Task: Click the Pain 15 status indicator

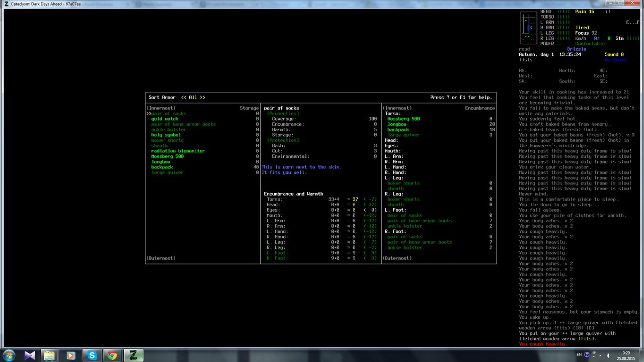Action: click(x=585, y=12)
